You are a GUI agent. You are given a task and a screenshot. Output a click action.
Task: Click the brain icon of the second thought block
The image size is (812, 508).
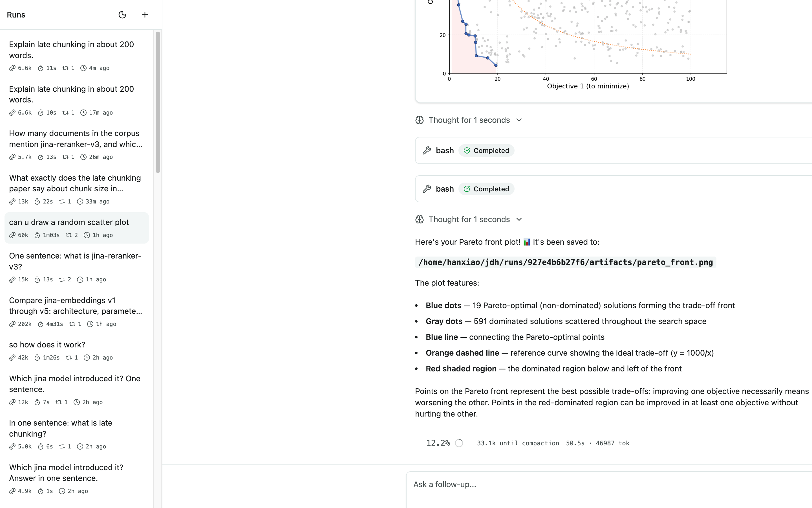point(420,219)
